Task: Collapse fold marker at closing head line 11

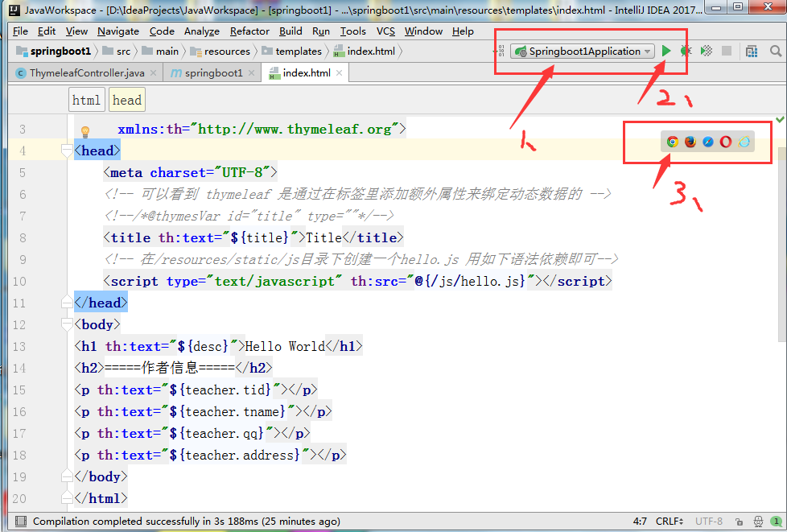Action: (x=67, y=302)
